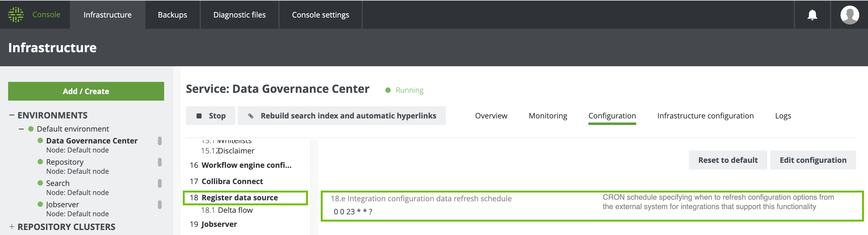
Task: Expand the REPOSITORY CLUSTERS section
Action: (x=12, y=227)
